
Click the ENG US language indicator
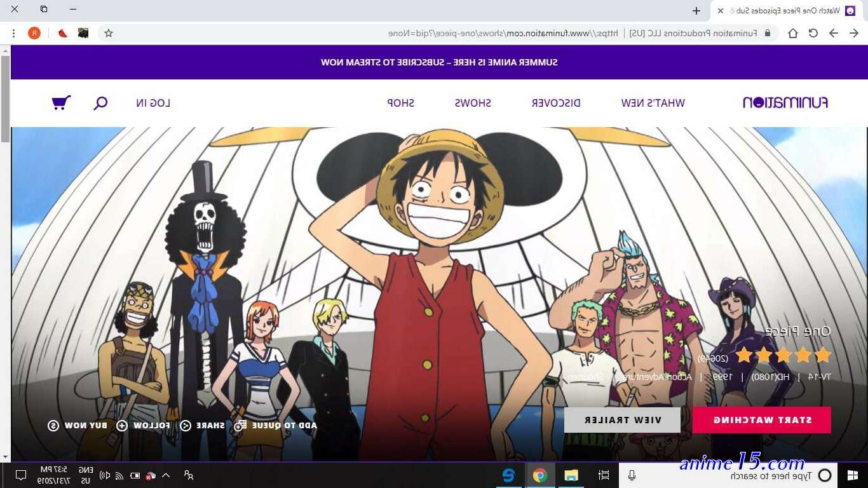[85, 475]
